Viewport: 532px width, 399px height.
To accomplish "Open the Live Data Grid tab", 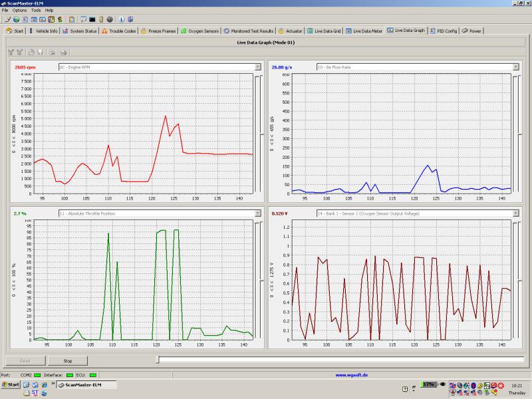I will click(x=323, y=31).
